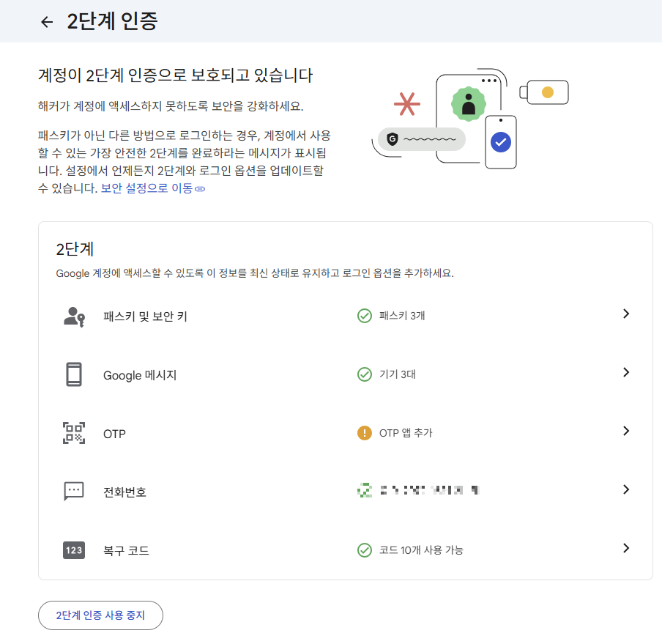Screen dimensions: 662x644
Task: Click the 2단계 인증 page title
Action: [x=112, y=21]
